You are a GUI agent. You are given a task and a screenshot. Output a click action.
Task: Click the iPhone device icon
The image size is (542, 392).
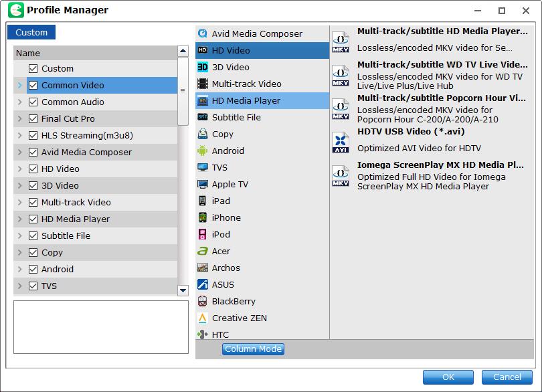click(x=203, y=217)
